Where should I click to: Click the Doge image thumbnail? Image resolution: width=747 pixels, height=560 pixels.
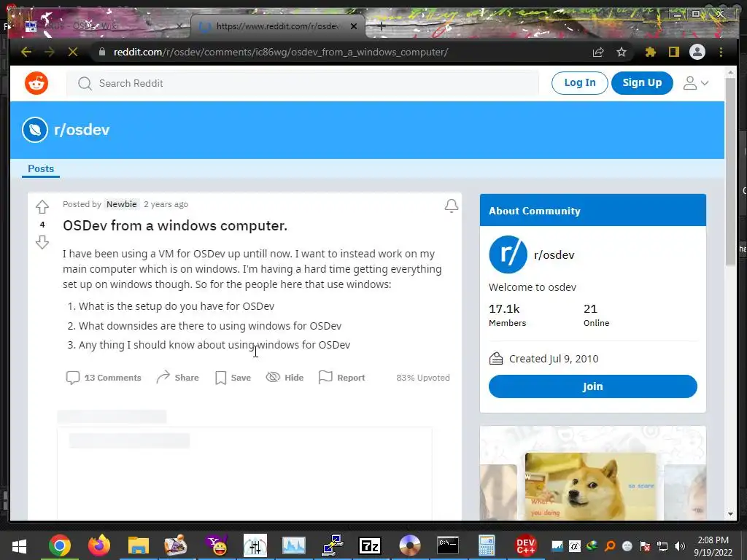pyautogui.click(x=590, y=486)
